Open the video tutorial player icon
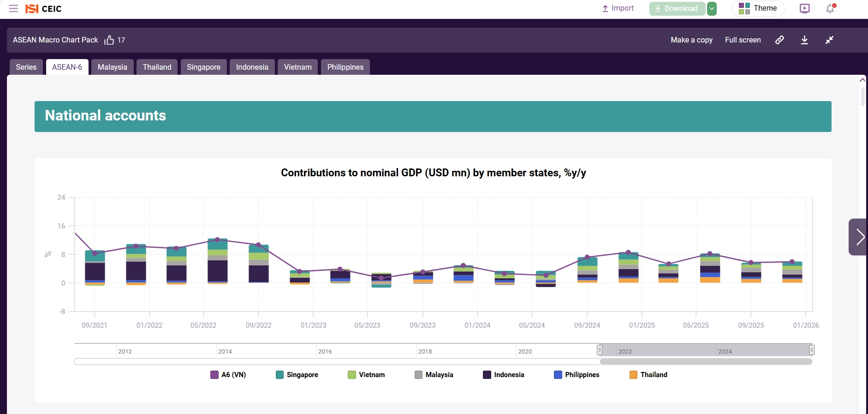Image resolution: width=868 pixels, height=414 pixels. (805, 9)
